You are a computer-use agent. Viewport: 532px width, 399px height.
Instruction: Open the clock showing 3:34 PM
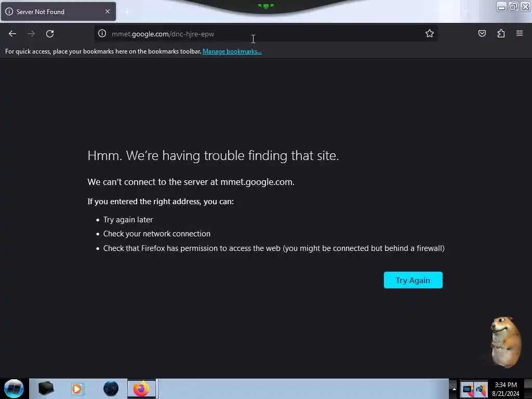506,389
